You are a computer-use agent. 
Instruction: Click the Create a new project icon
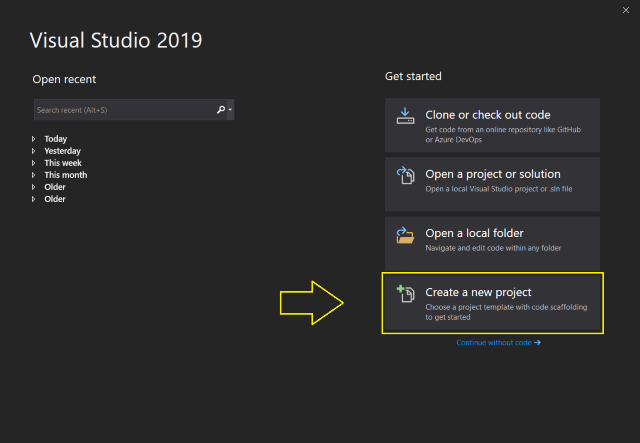click(405, 294)
